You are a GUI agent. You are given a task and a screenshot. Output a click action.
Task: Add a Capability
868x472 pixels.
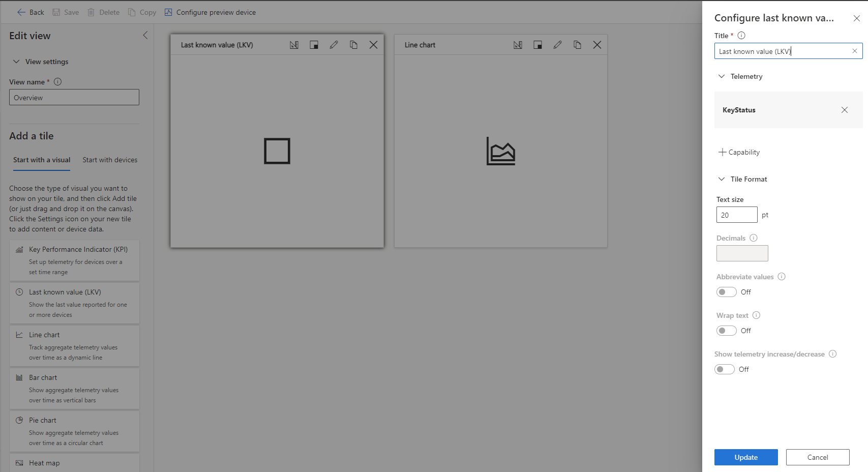point(739,152)
